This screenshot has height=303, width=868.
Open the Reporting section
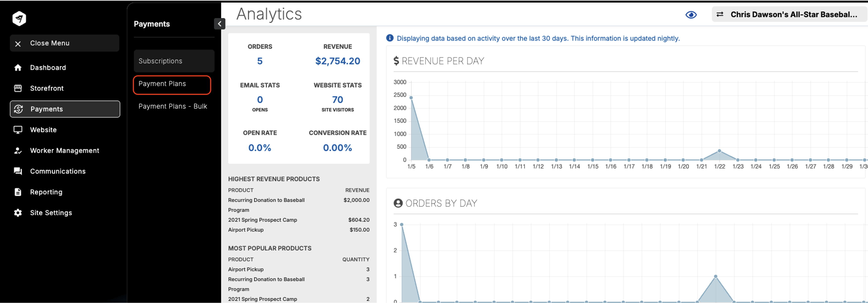[46, 192]
